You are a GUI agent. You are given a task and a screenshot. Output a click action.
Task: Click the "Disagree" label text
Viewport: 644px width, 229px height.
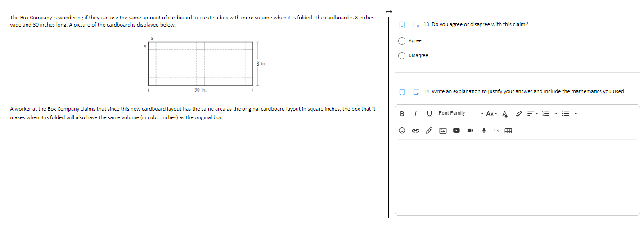[x=418, y=56]
